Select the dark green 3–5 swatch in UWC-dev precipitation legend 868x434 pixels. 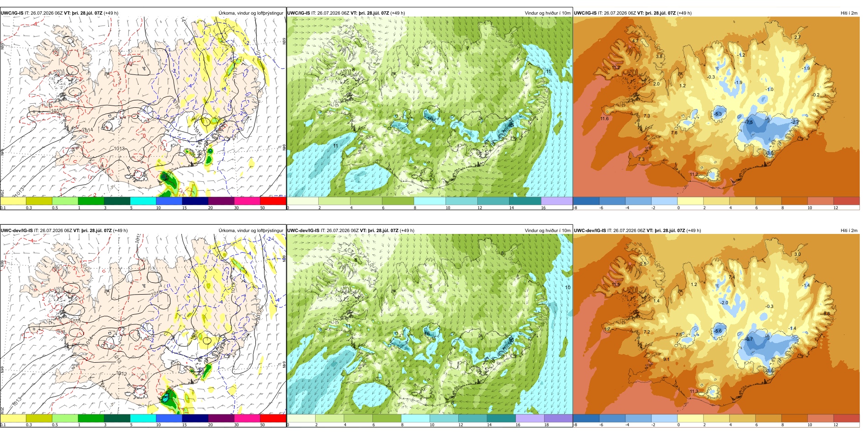[x=117, y=418]
